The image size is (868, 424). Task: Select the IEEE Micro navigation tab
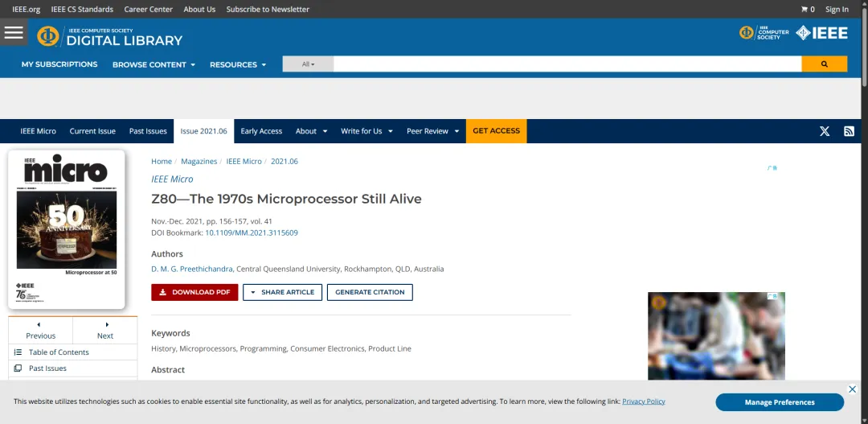(39, 131)
